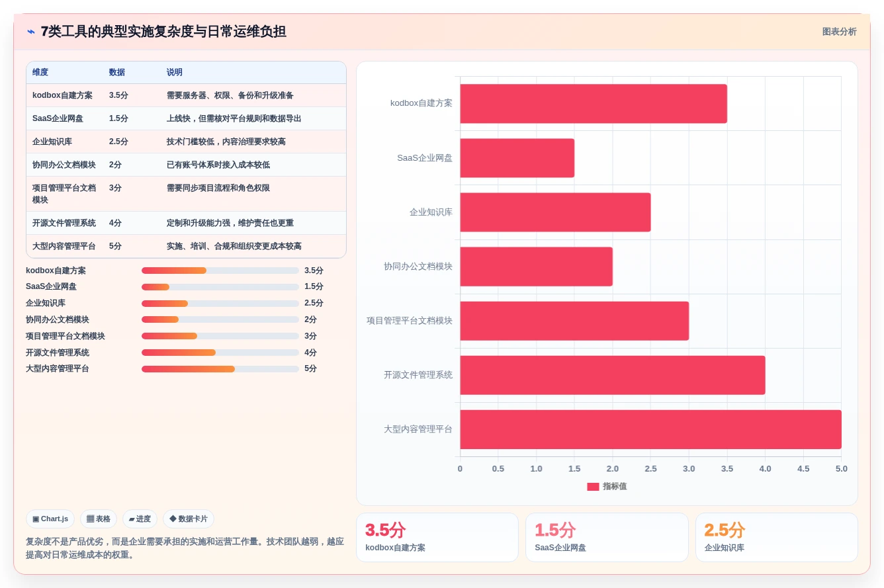Screen dimensions: 884x588
Task: Click the 开源文件管理系统 progress bar
Action: click(220, 353)
